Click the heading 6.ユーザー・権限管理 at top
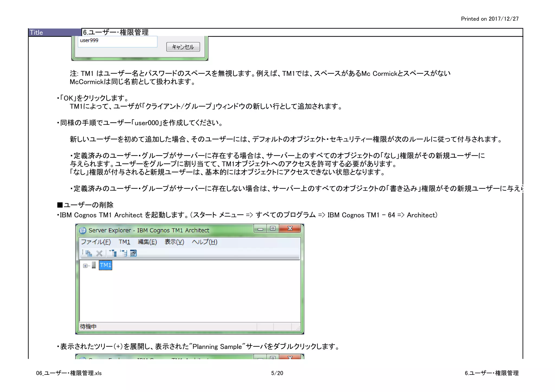555x392 pixels. 116,33
